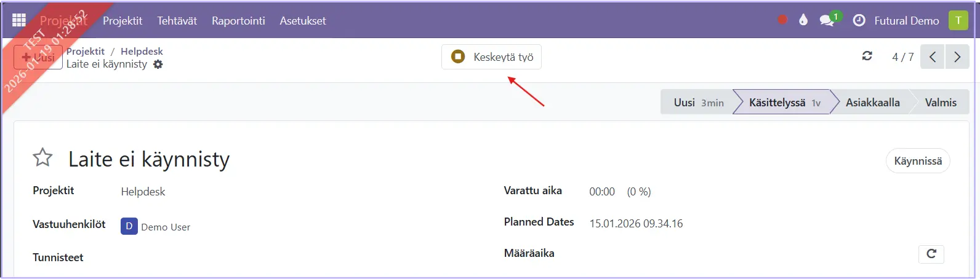The image size is (980, 279).
Task: Open the clock activities icon
Action: [859, 20]
